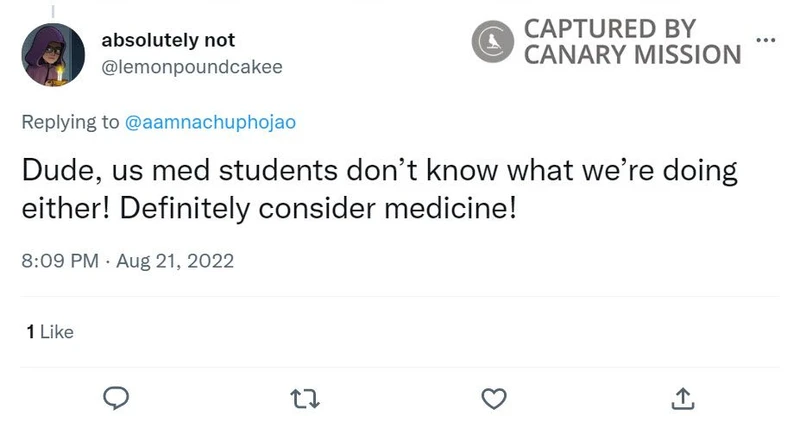Open the share icon menu

tap(682, 397)
